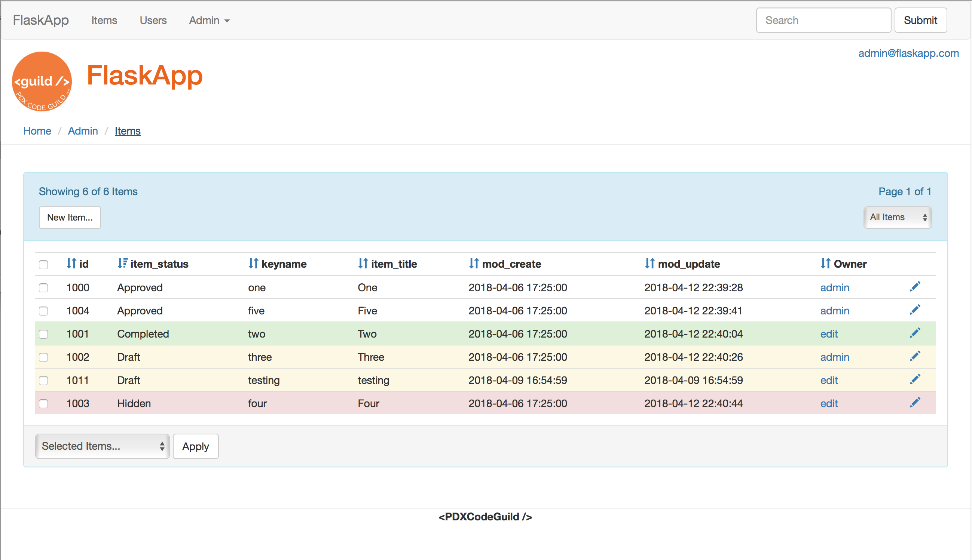Click the Items menu tab
The height and width of the screenshot is (560, 972).
[x=103, y=20]
